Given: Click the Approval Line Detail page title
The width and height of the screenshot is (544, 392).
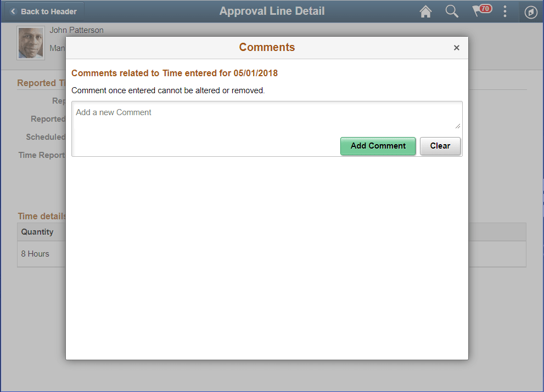Looking at the screenshot, I should 272,11.
